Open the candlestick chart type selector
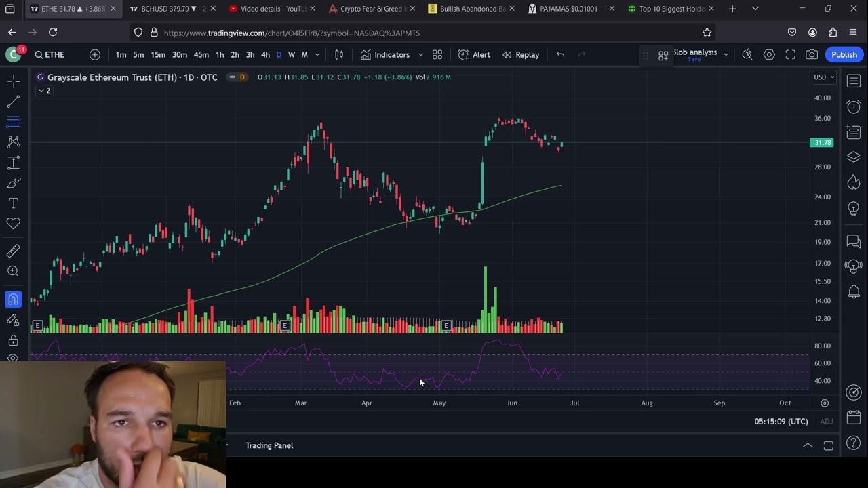The width and height of the screenshot is (868, 488). [x=339, y=54]
